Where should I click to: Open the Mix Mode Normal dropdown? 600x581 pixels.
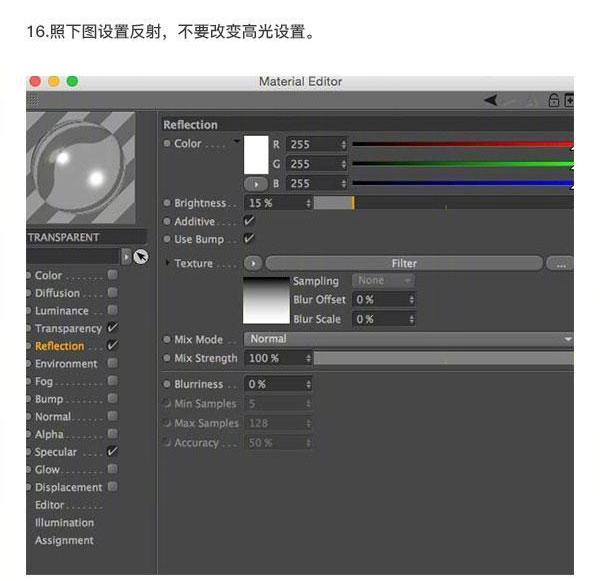click(409, 339)
